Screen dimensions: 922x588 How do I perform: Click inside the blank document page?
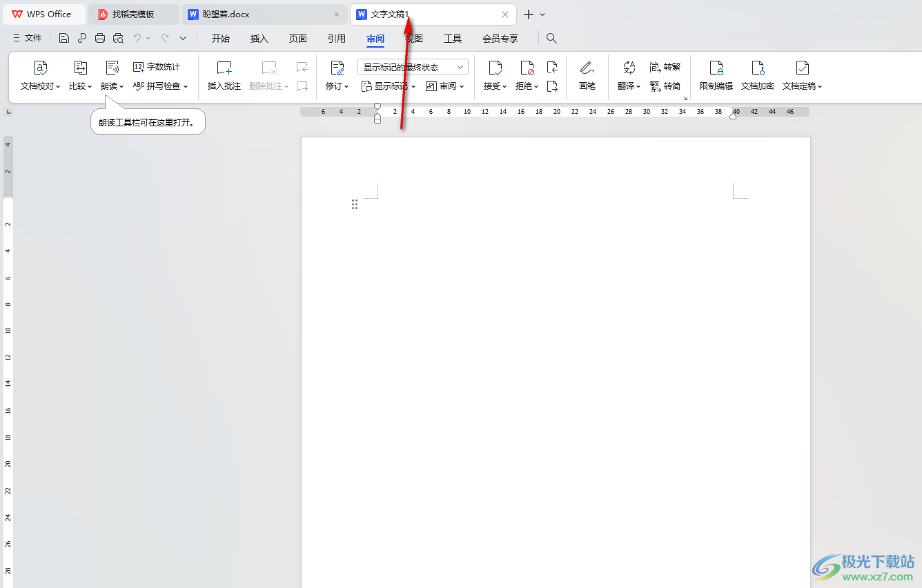point(556,362)
